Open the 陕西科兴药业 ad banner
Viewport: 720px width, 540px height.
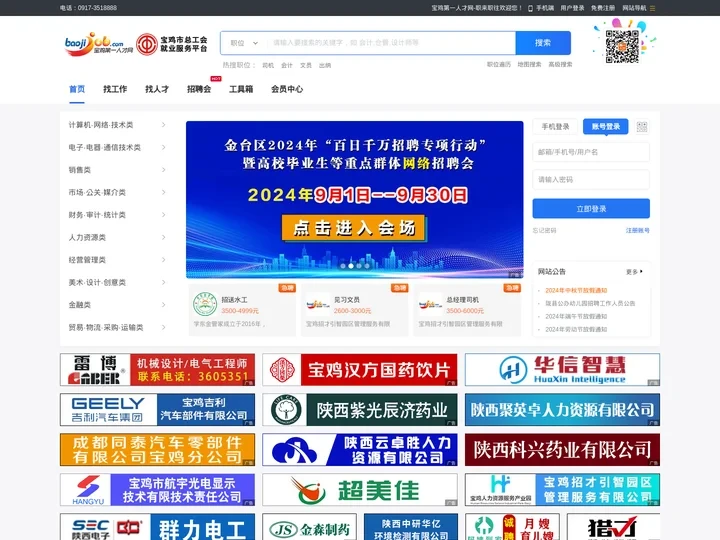[562, 450]
